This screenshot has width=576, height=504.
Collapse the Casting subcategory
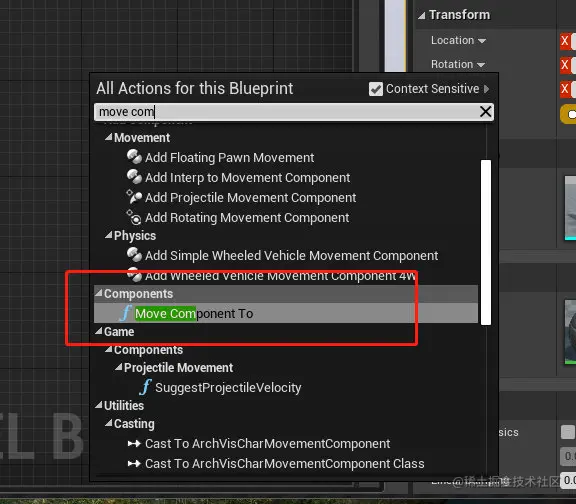tap(109, 423)
